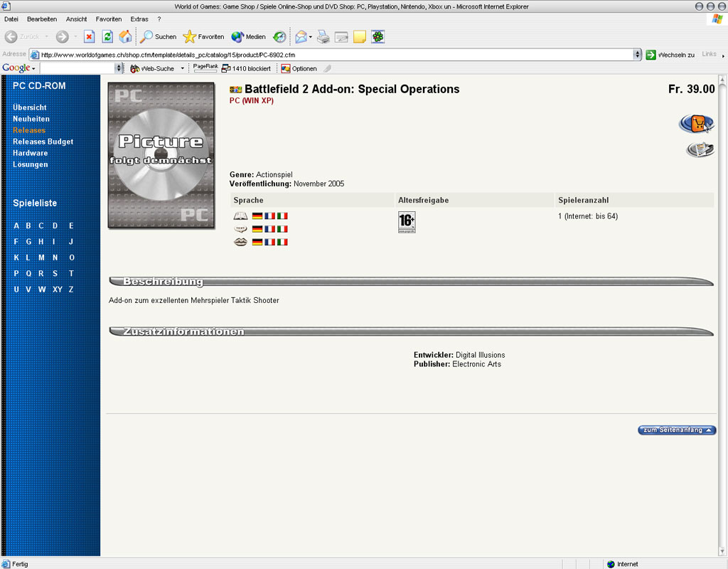728x569 pixels.
Task: Click the Google toolbar search field
Action: 77,68
